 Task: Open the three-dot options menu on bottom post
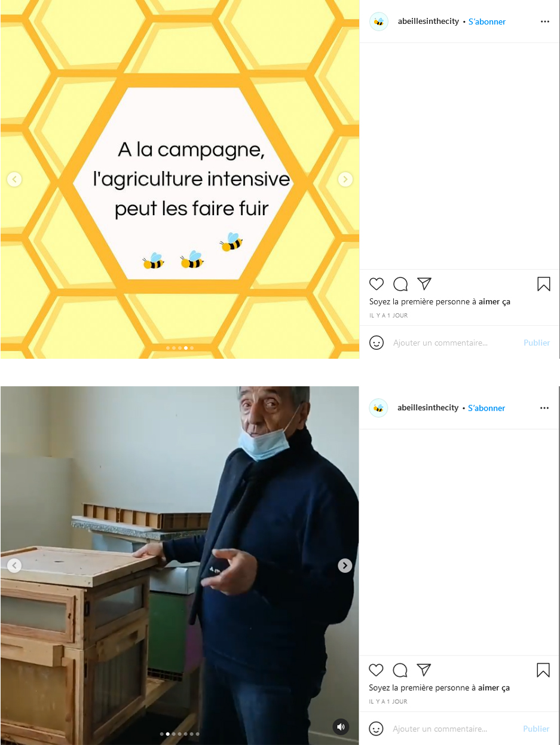544,408
